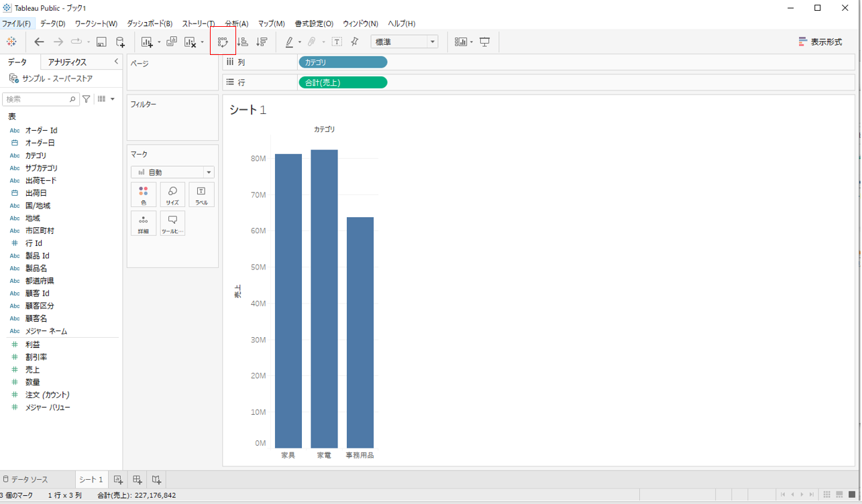
Task: Collapse the data side pane arrow
Action: 116,62
